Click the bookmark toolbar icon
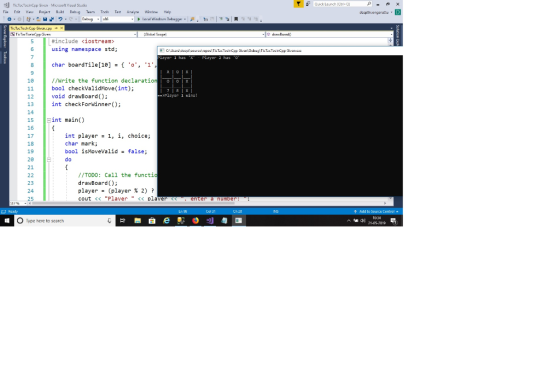Screen dimensions: 560x373 (x=236, y=19)
